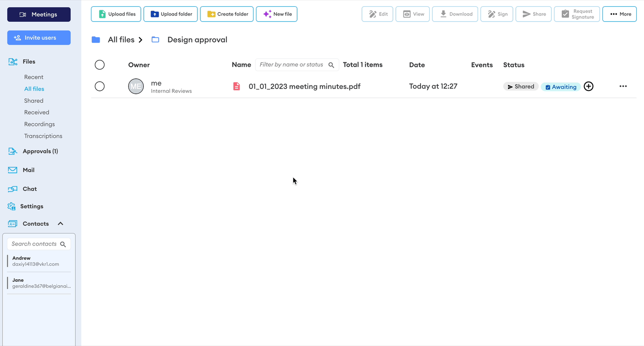
Task: Click the Owner column header
Action: pyautogui.click(x=139, y=65)
